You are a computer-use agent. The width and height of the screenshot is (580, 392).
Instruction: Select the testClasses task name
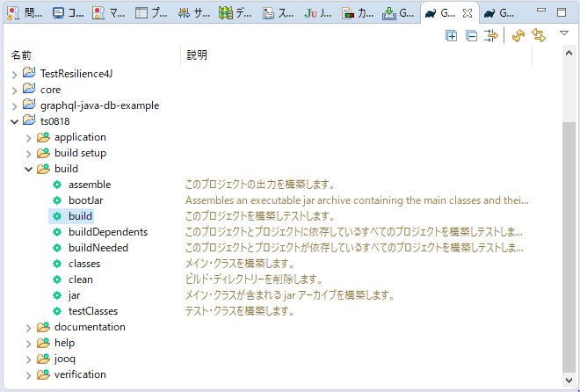(93, 311)
